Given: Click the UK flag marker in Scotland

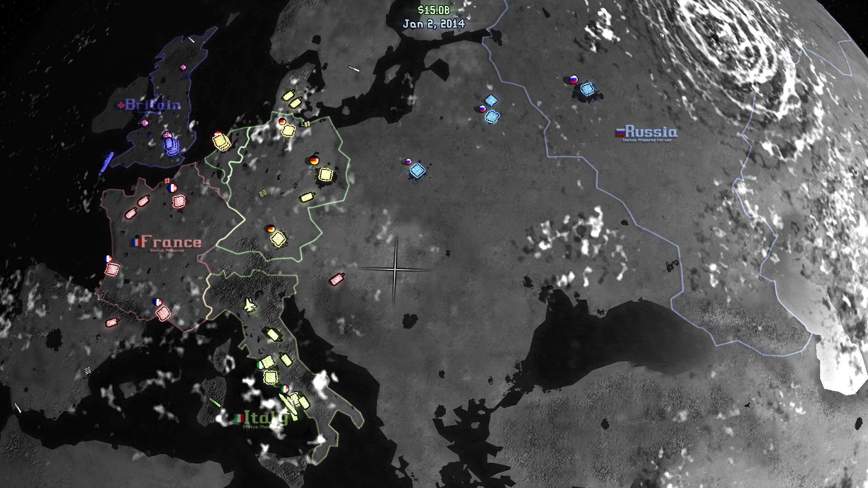Looking at the screenshot, I should click(x=183, y=67).
